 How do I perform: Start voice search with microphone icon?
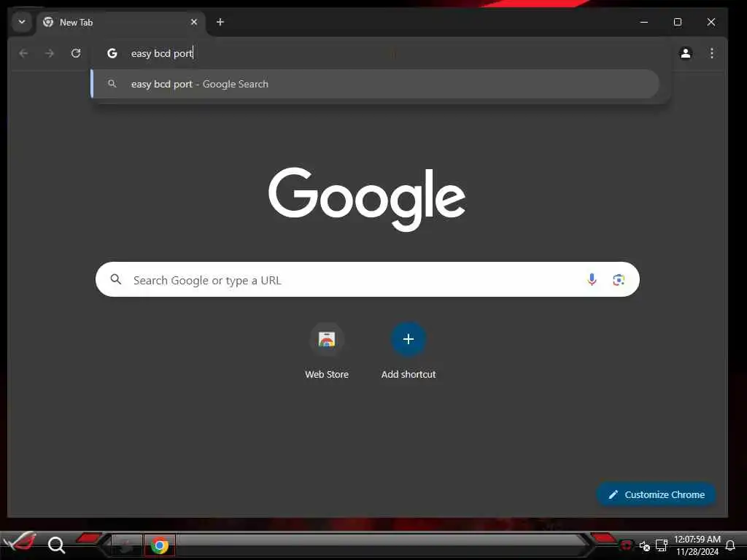pyautogui.click(x=592, y=279)
